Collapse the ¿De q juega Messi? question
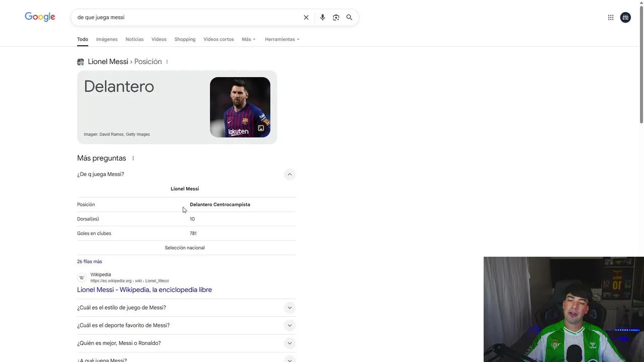This screenshot has height=362, width=644. [x=289, y=174]
